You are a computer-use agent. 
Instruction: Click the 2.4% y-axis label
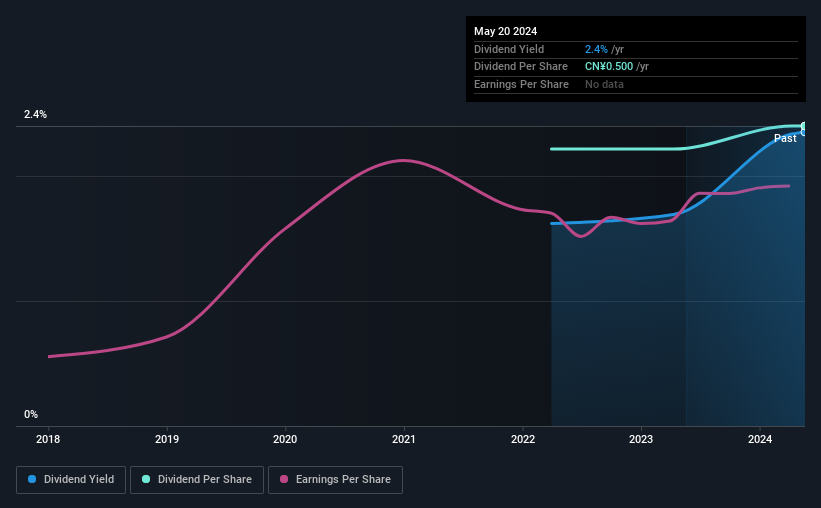[35, 114]
